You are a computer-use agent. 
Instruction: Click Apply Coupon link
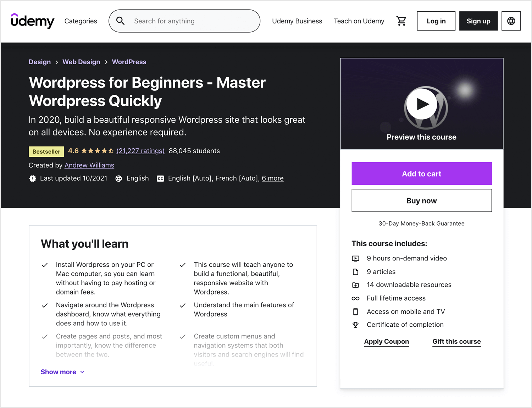(x=387, y=341)
